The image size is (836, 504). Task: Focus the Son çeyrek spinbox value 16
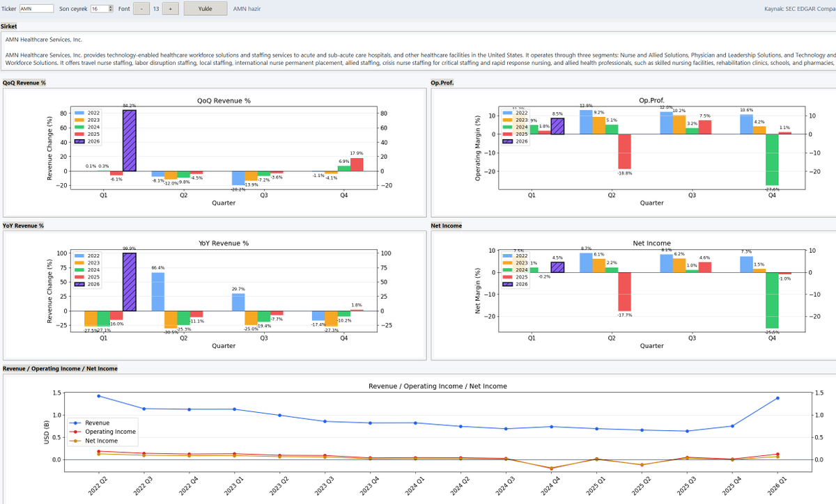[98, 9]
